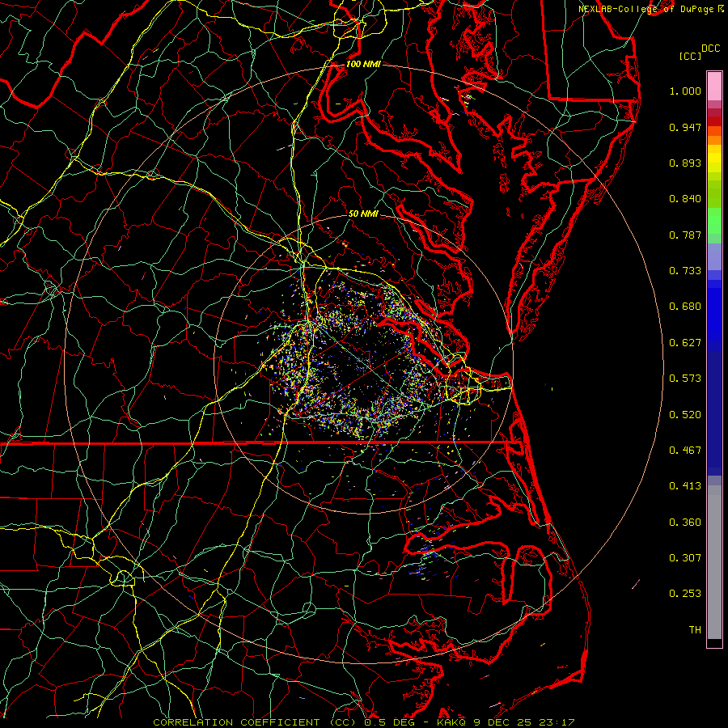This screenshot has width=728, height=728.
Task: Click the 0.413 legend value
Action: [685, 486]
